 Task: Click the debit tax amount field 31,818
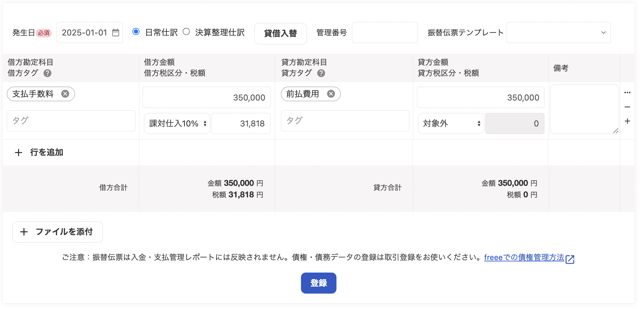pos(241,123)
